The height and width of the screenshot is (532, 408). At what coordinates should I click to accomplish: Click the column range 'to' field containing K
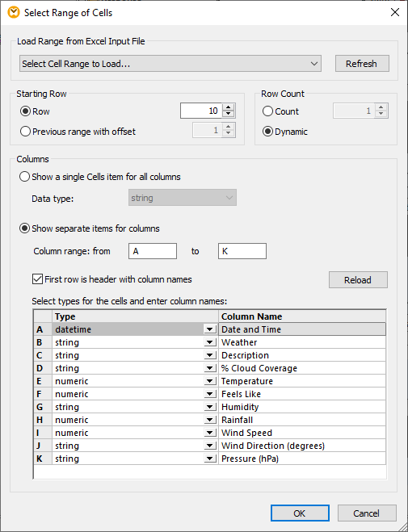point(242,251)
